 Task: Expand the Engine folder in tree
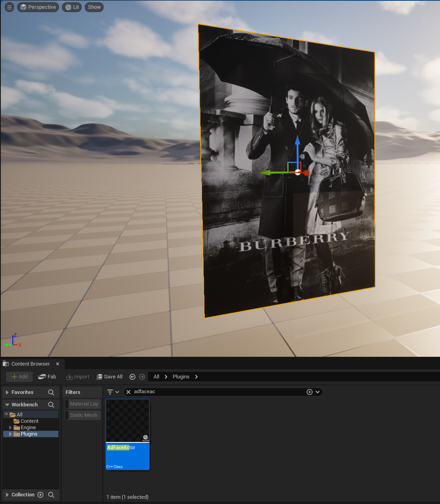pyautogui.click(x=10, y=428)
